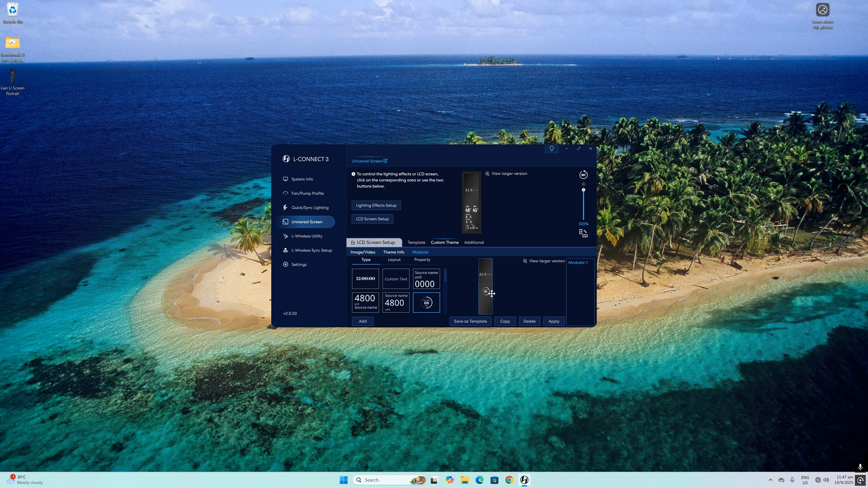Select the Type tab
Viewport: 868px width, 488px height.
(366, 260)
